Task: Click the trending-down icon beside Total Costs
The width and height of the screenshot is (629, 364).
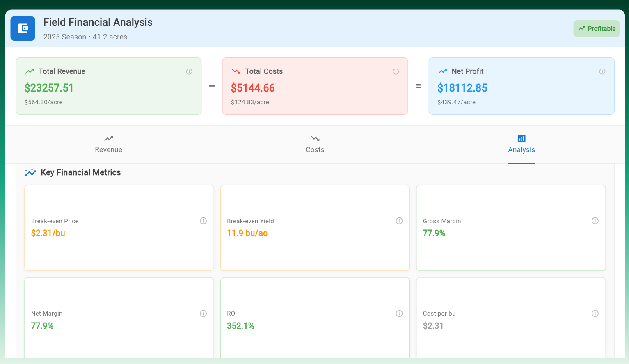Action: pyautogui.click(x=236, y=71)
